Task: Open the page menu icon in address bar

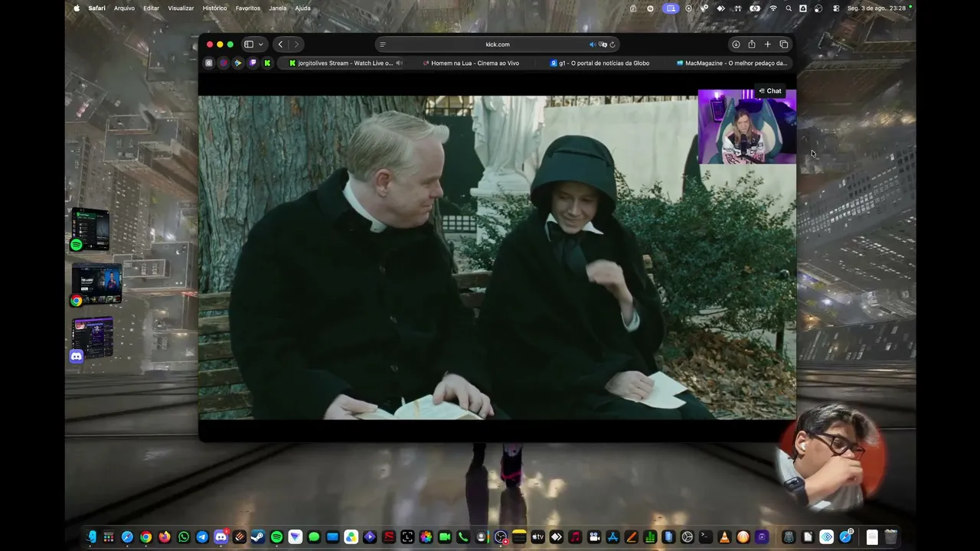Action: pos(383,44)
